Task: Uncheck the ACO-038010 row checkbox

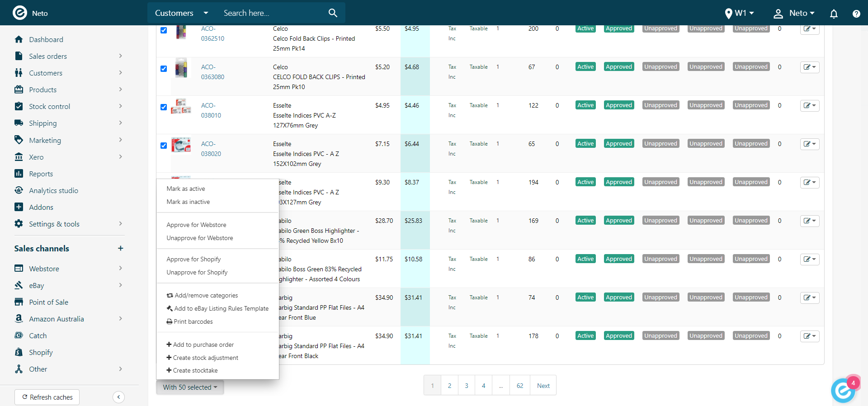Action: point(164,107)
